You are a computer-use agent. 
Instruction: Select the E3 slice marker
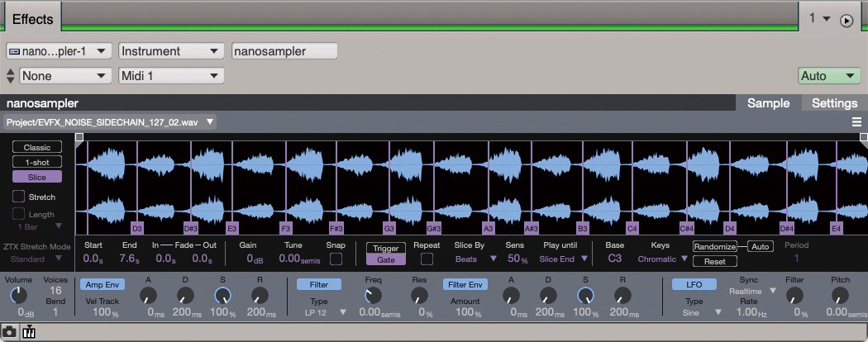pyautogui.click(x=232, y=228)
